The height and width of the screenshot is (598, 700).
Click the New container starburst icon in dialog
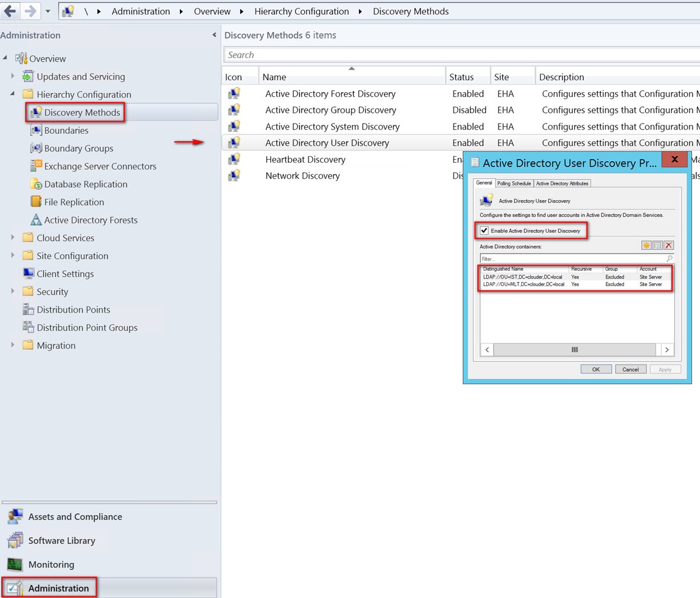(646, 245)
